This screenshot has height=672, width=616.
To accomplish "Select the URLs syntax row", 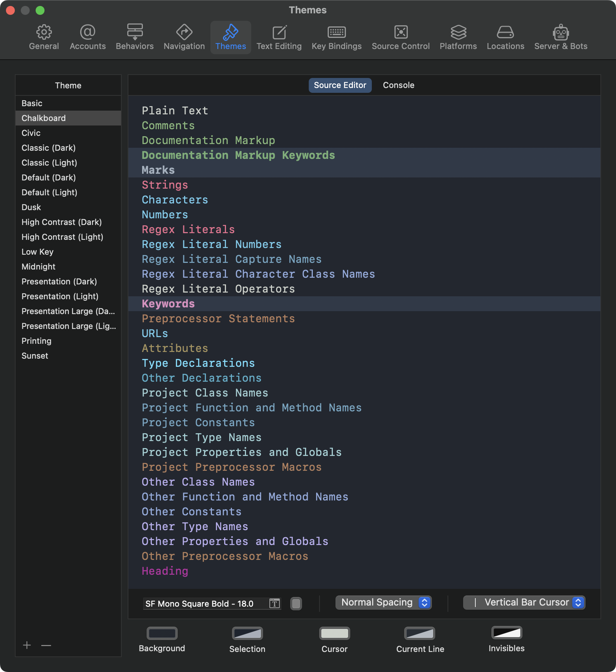I will (364, 333).
